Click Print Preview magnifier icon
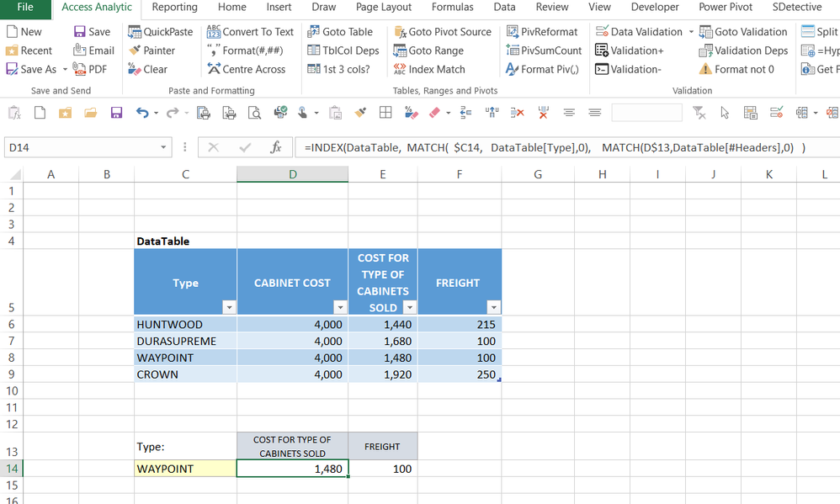 point(254,113)
